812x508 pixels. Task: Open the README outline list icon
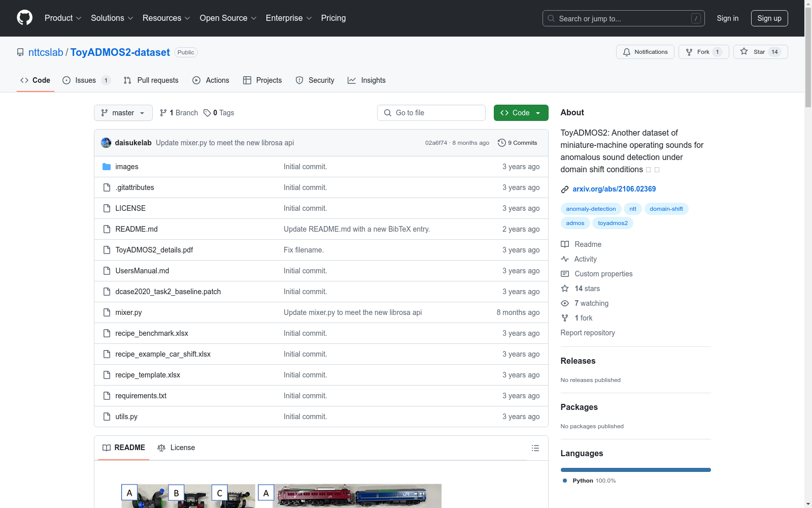535,448
